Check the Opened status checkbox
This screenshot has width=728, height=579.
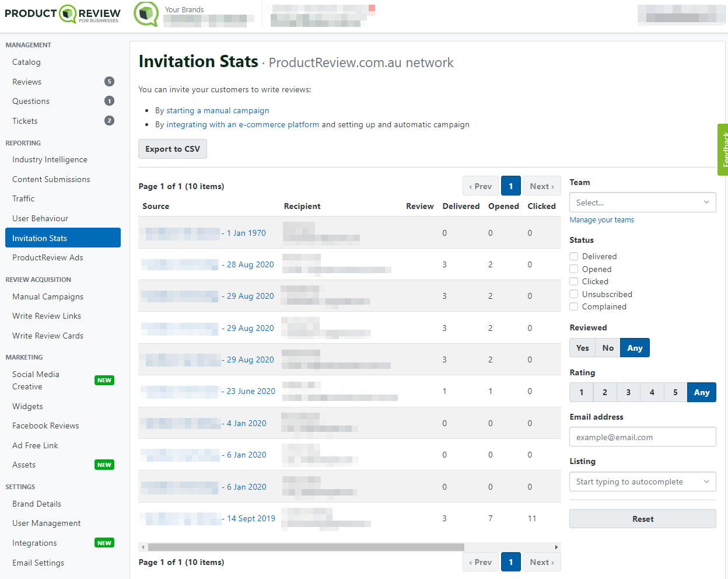point(574,269)
